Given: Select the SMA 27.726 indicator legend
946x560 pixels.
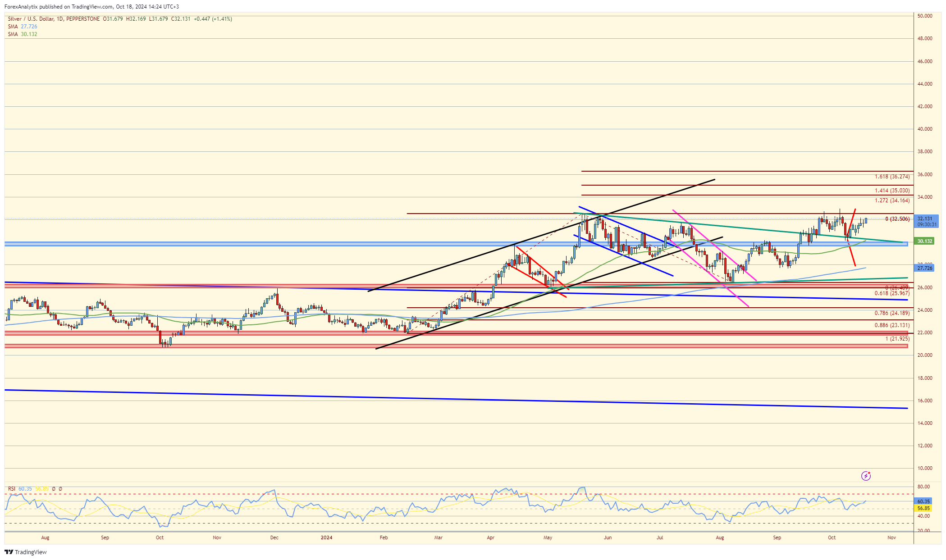Looking at the screenshot, I should click(x=23, y=27).
